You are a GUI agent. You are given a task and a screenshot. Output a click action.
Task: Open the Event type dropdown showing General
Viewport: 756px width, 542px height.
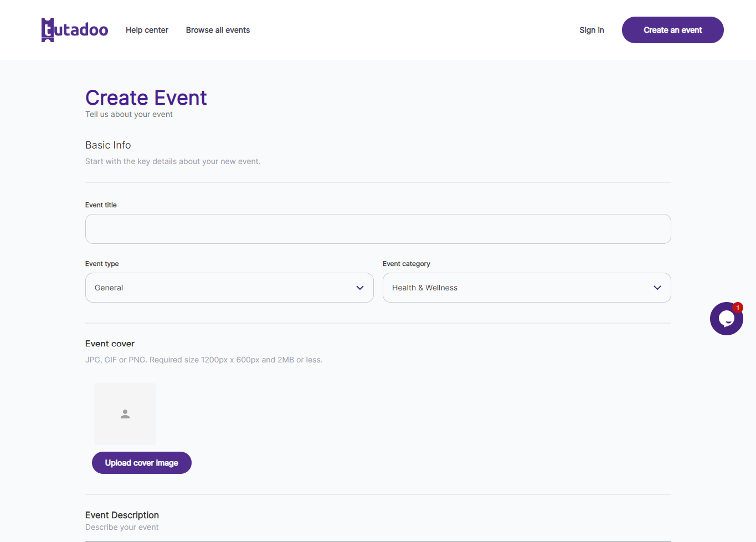point(229,288)
